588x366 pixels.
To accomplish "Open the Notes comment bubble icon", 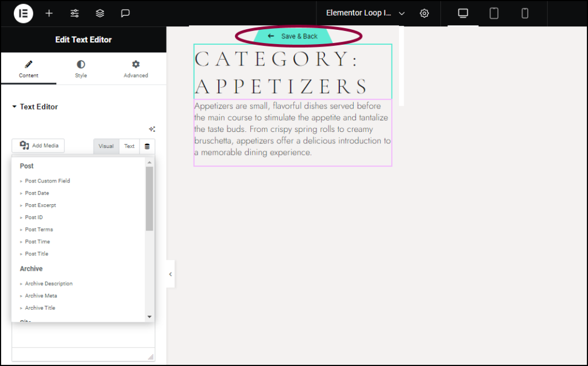I will [x=125, y=13].
